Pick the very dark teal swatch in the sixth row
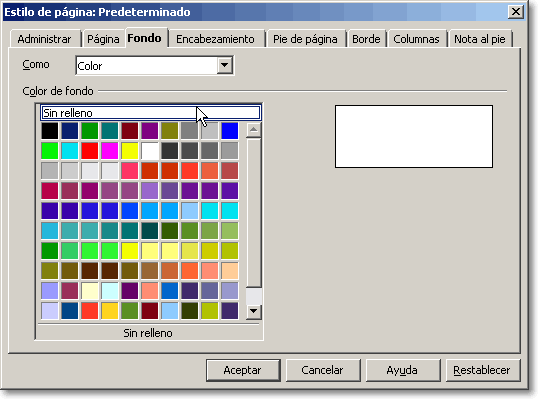Viewport: 538px width, 399px height. (150, 231)
